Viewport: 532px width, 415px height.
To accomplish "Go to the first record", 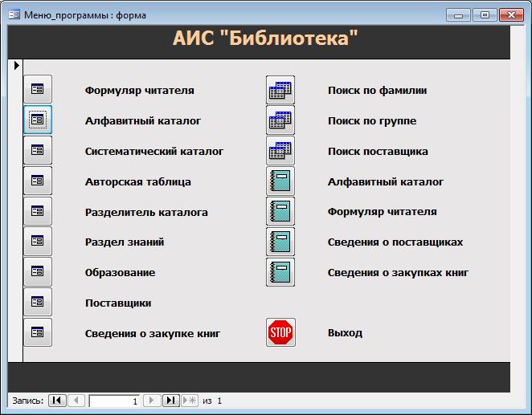I will click(57, 401).
